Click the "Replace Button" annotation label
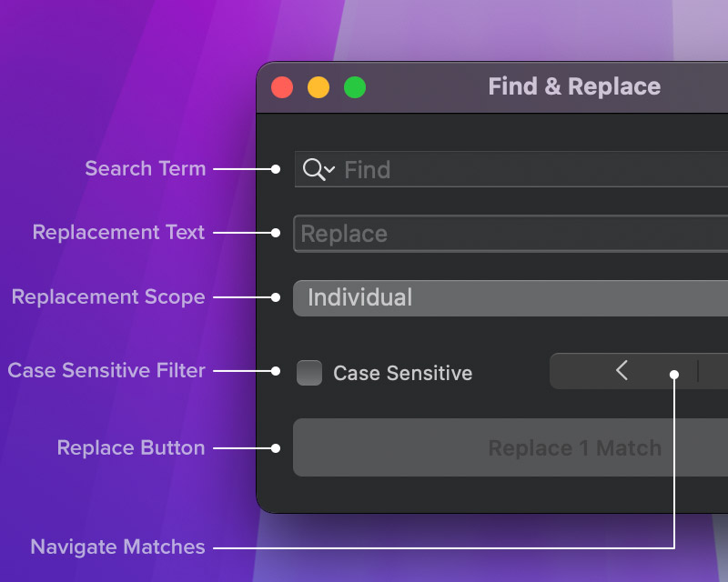This screenshot has width=728, height=582. point(131,447)
